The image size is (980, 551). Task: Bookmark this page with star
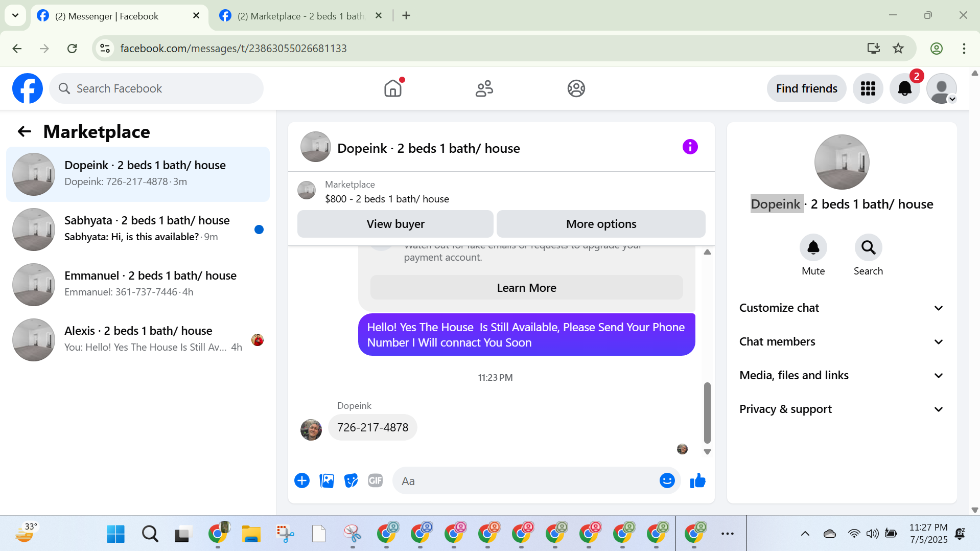tap(898, 49)
